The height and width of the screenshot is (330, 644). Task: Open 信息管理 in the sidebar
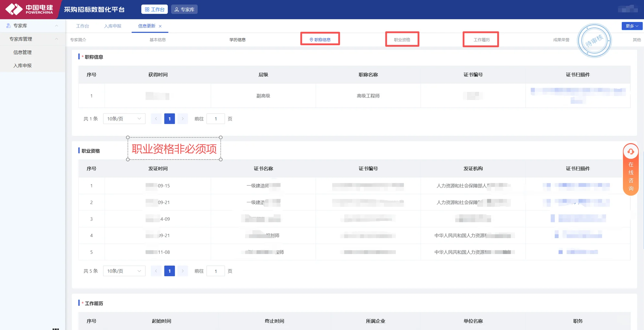pyautogui.click(x=22, y=52)
